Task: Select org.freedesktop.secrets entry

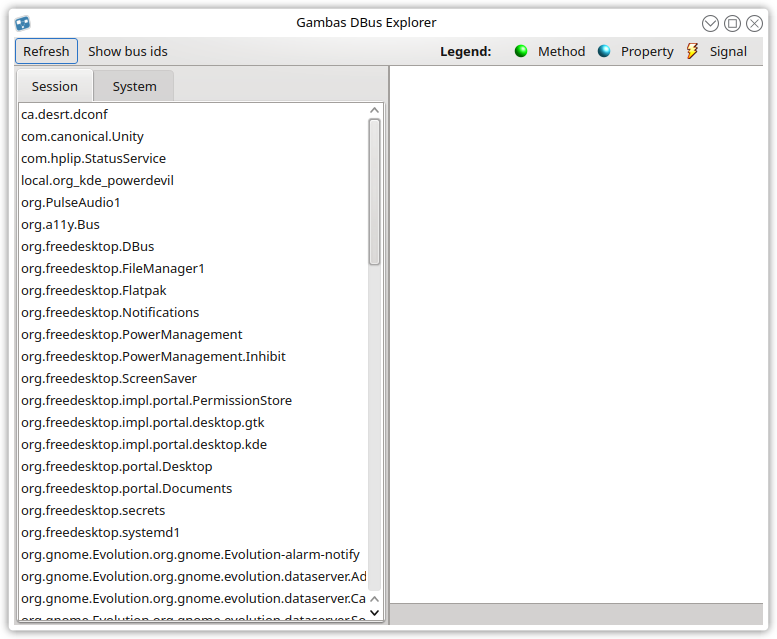Action: [193, 510]
